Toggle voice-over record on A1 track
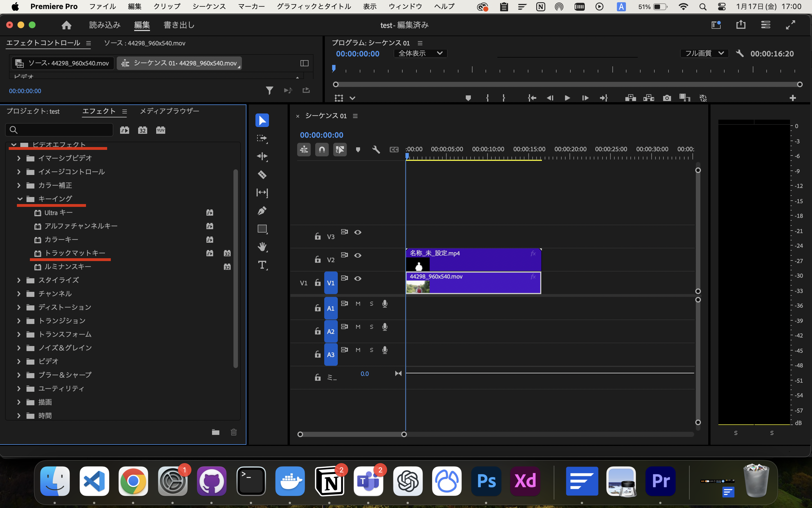 (385, 304)
